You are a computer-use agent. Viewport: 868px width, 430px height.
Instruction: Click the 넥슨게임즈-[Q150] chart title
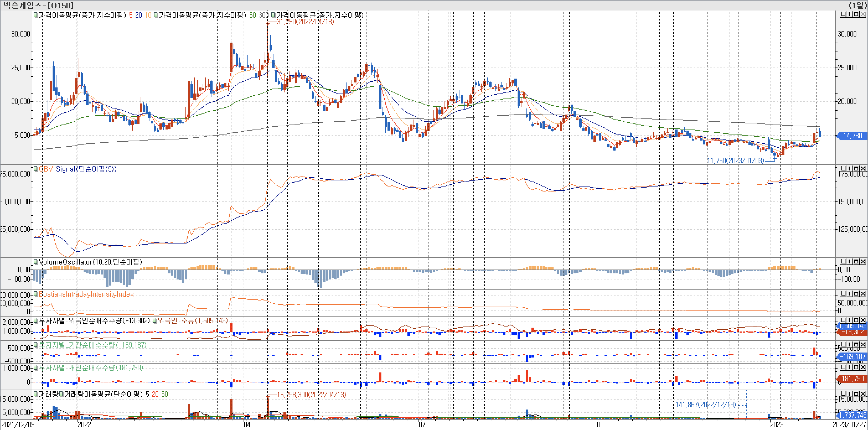click(x=38, y=5)
